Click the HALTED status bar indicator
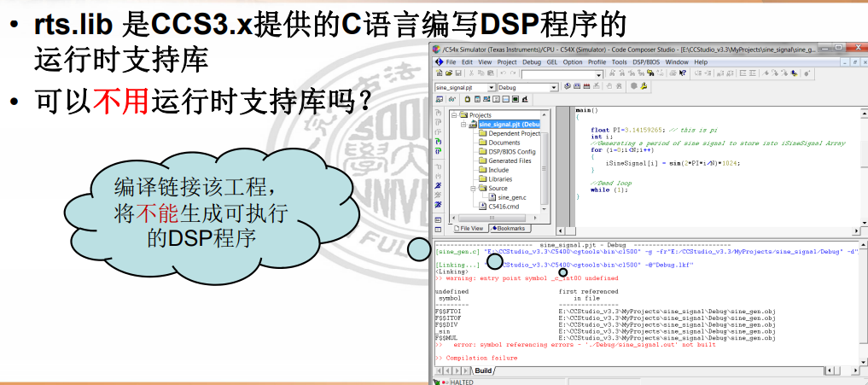The width and height of the screenshot is (868, 385). [x=462, y=382]
